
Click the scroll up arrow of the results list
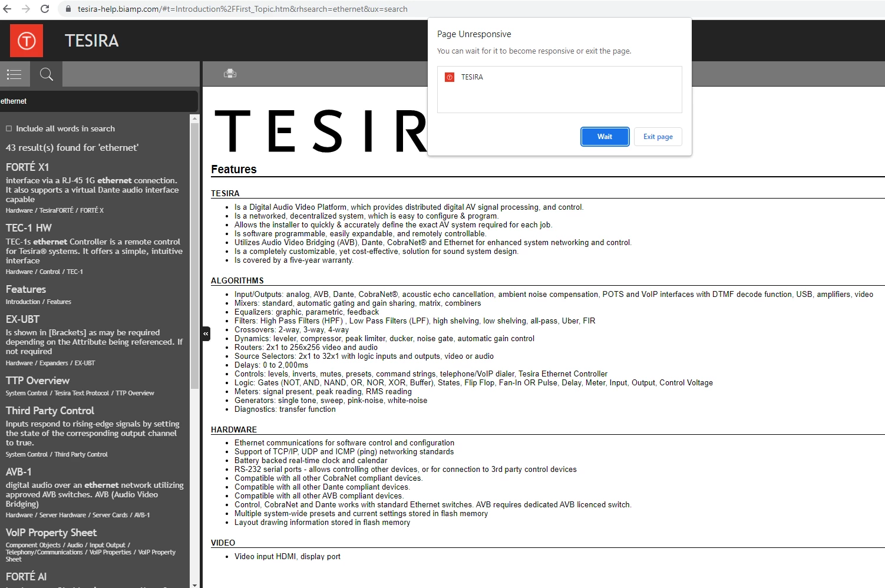pos(194,118)
